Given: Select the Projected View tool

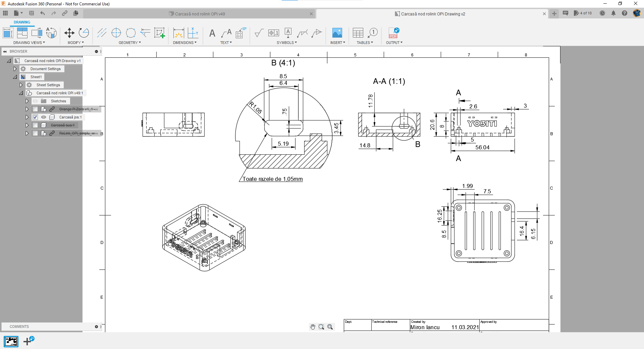Looking at the screenshot, I should (x=22, y=33).
